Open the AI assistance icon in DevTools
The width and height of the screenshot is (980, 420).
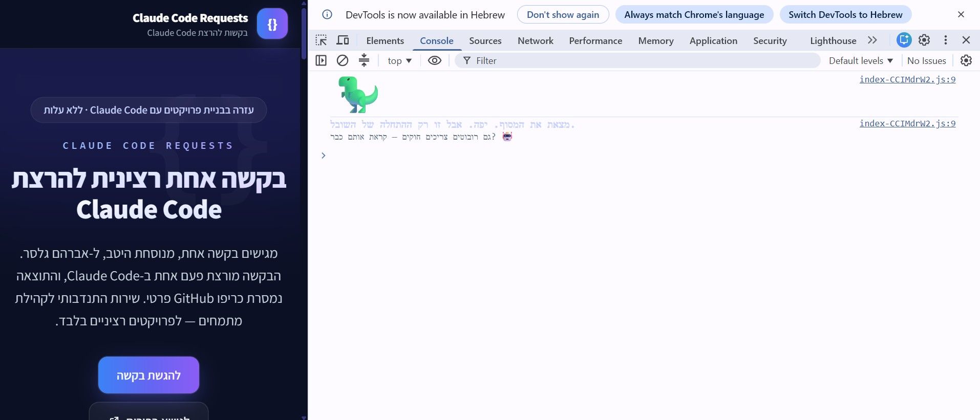pos(904,40)
